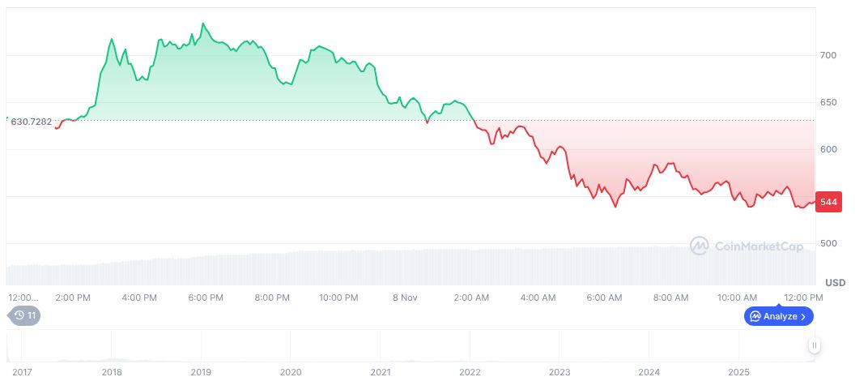Click the 8 Nov date label
The width and height of the screenshot is (868, 381).
tap(405, 298)
